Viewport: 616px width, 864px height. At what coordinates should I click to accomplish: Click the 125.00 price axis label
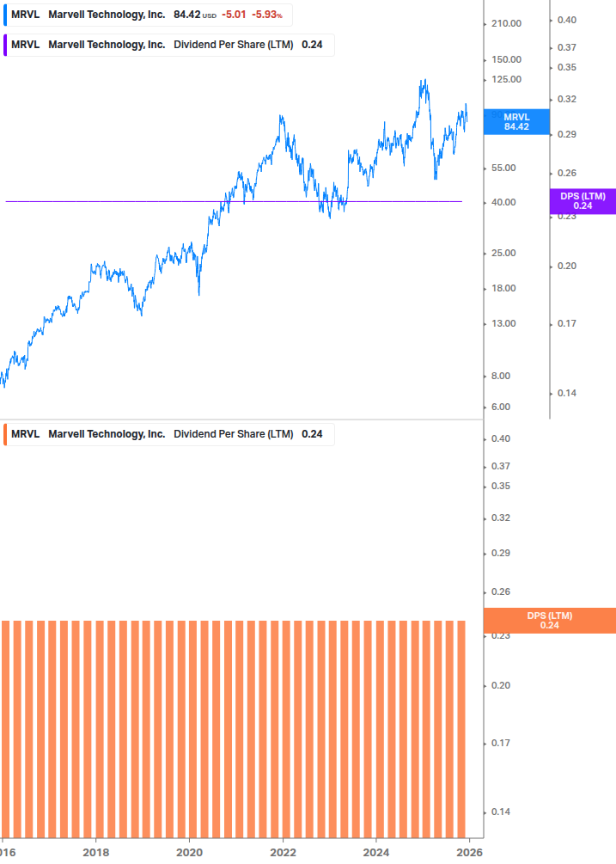[506, 79]
